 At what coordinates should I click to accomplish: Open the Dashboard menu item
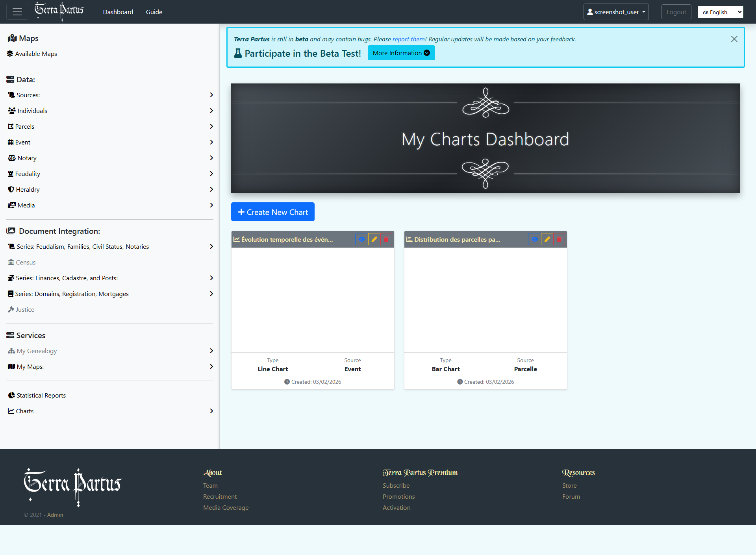pyautogui.click(x=118, y=12)
